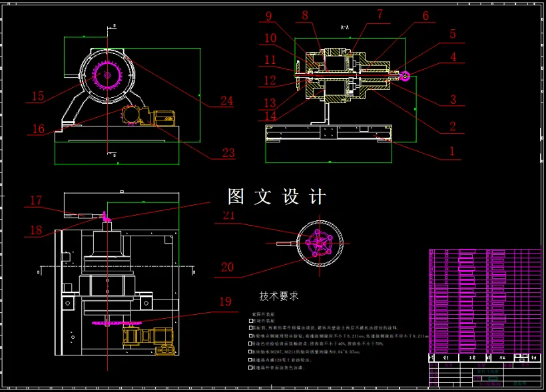This screenshot has height=392, width=546.
Task: Select the magenta gear profile
Action: 107,75
